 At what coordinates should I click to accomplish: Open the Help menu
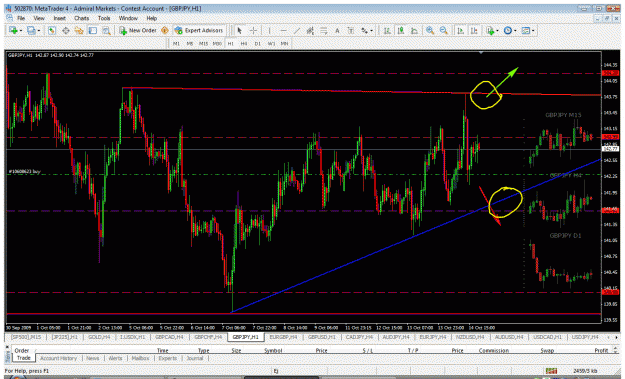pyautogui.click(x=151, y=18)
